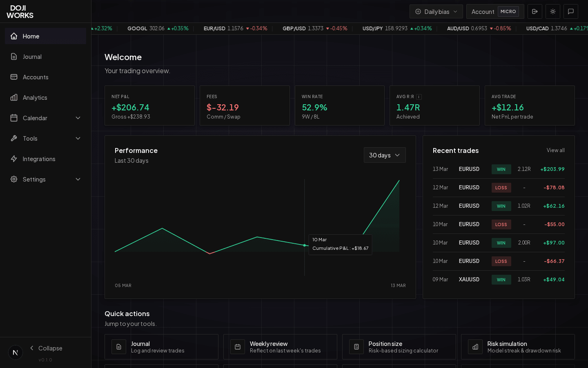Open the Position size calculator
The image size is (588, 368).
tap(399, 347)
